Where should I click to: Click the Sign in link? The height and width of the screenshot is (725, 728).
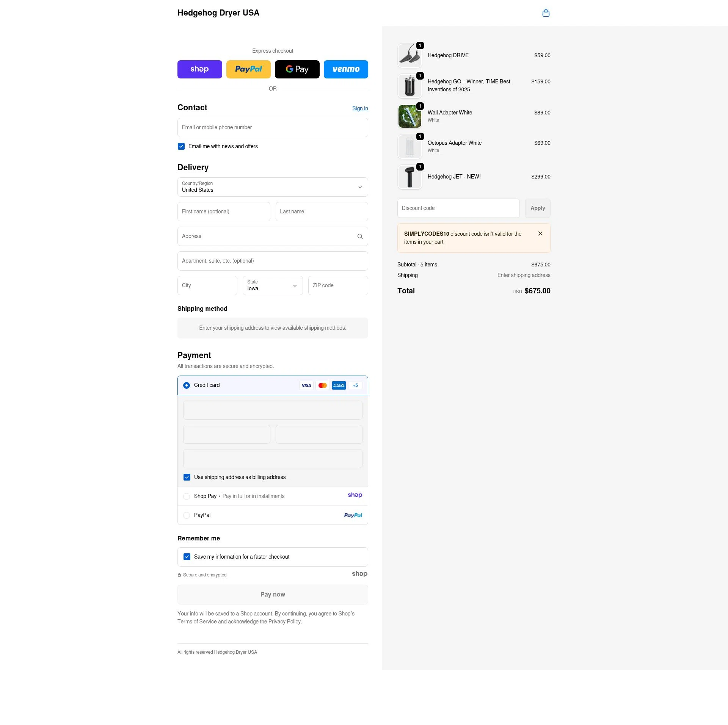360,108
